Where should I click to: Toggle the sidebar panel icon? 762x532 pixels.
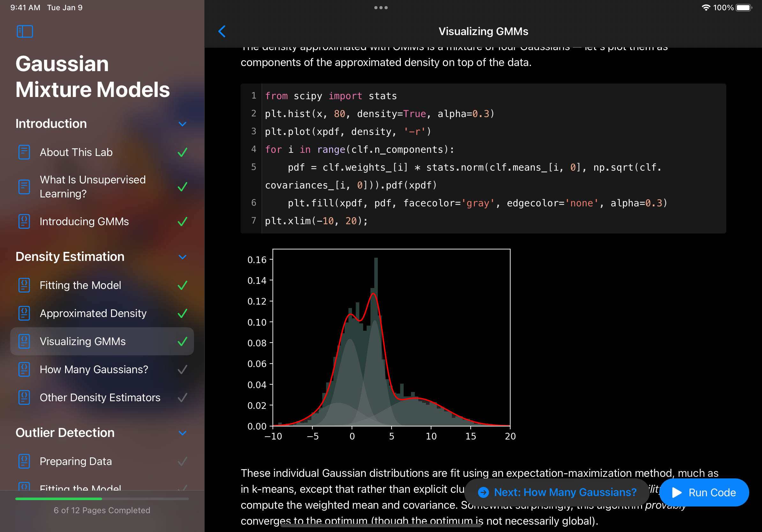click(25, 32)
